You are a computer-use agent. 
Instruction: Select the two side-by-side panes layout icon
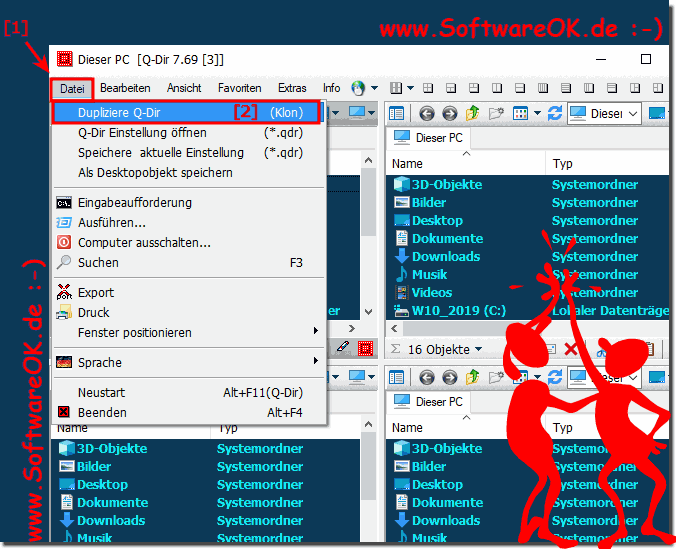[x=497, y=88]
